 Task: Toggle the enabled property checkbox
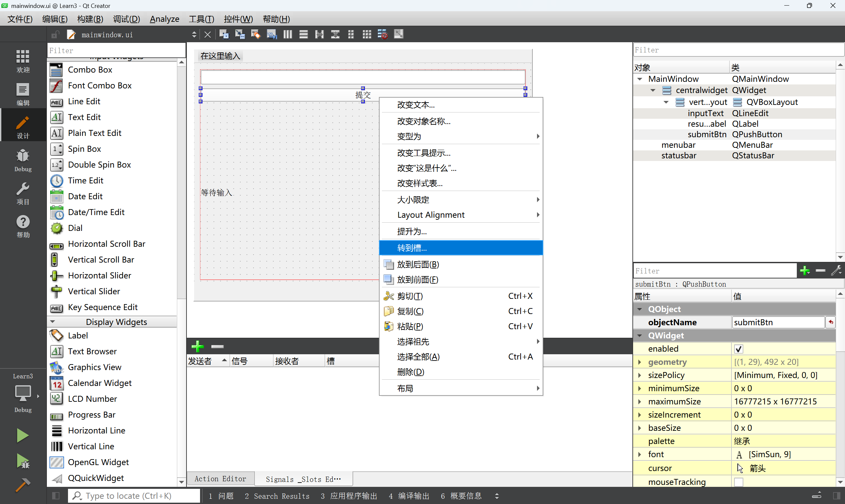[x=739, y=349]
